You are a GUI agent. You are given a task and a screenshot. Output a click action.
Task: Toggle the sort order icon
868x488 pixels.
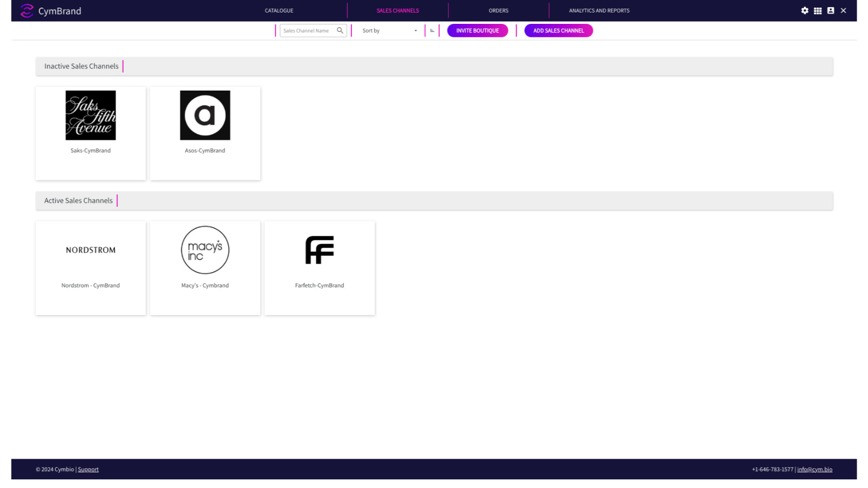[x=432, y=30]
